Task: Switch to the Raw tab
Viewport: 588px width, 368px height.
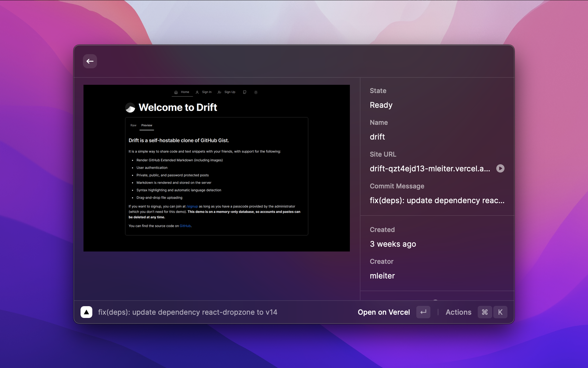Action: click(x=133, y=125)
